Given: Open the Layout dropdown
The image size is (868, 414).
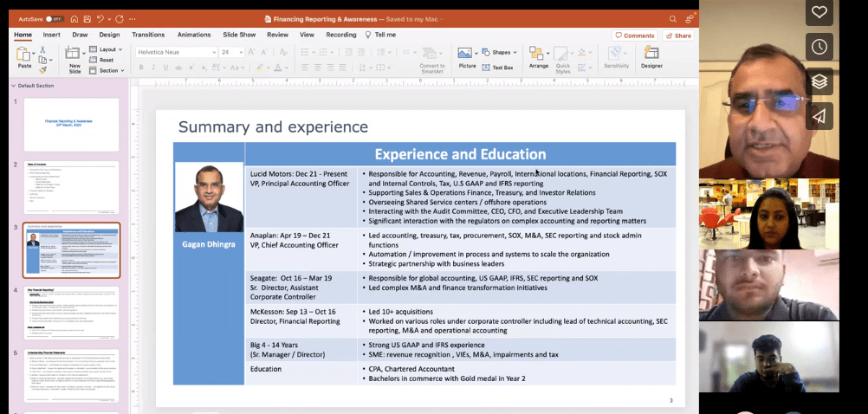Looking at the screenshot, I should coord(106,49).
